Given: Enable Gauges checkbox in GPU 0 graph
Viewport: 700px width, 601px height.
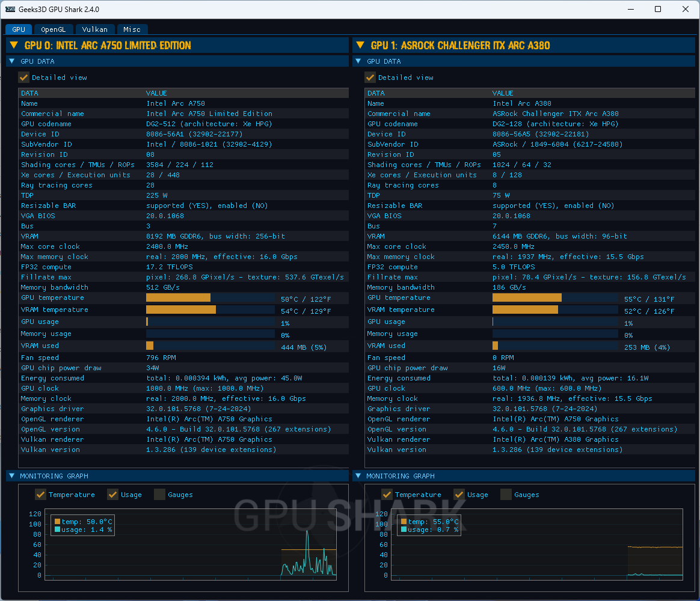Looking at the screenshot, I should [x=160, y=495].
